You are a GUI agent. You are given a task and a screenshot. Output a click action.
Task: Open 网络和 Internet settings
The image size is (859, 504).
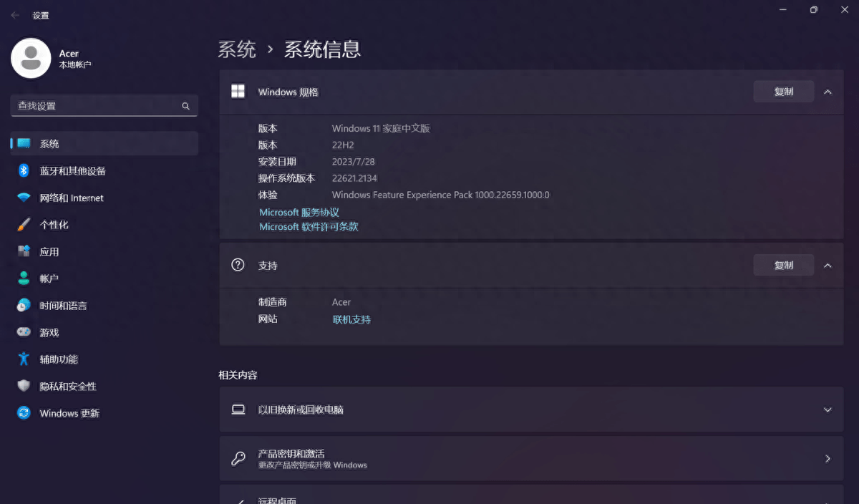pos(72,198)
